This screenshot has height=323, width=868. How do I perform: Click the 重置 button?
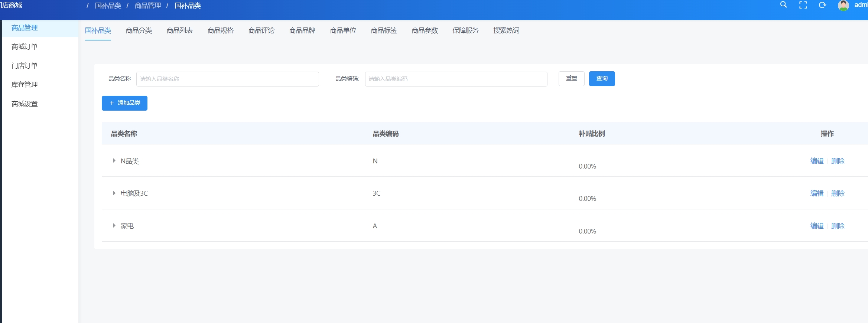click(x=571, y=79)
